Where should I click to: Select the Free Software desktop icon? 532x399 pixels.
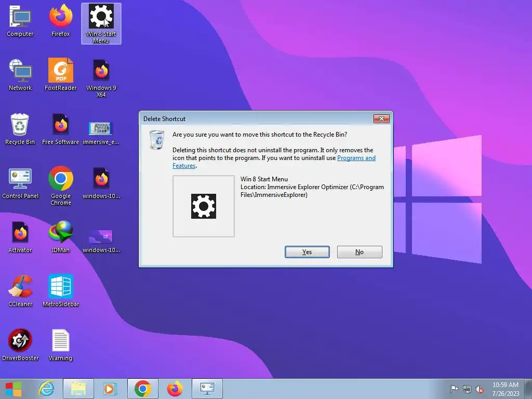click(60, 129)
